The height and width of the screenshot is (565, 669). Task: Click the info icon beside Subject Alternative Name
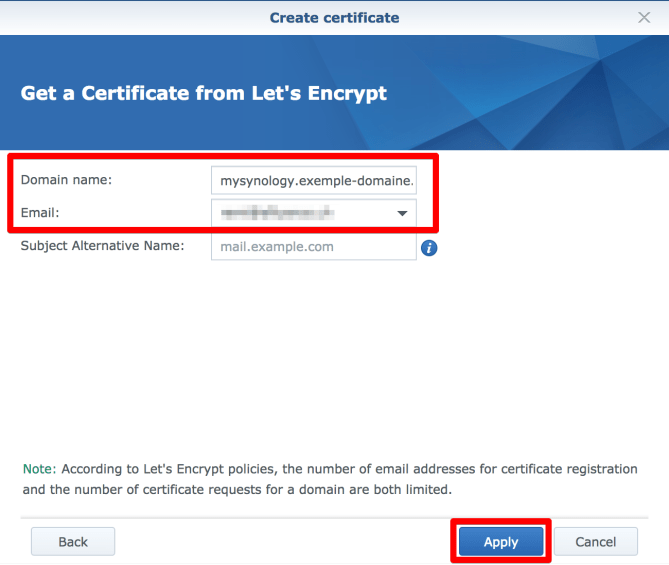(429, 247)
